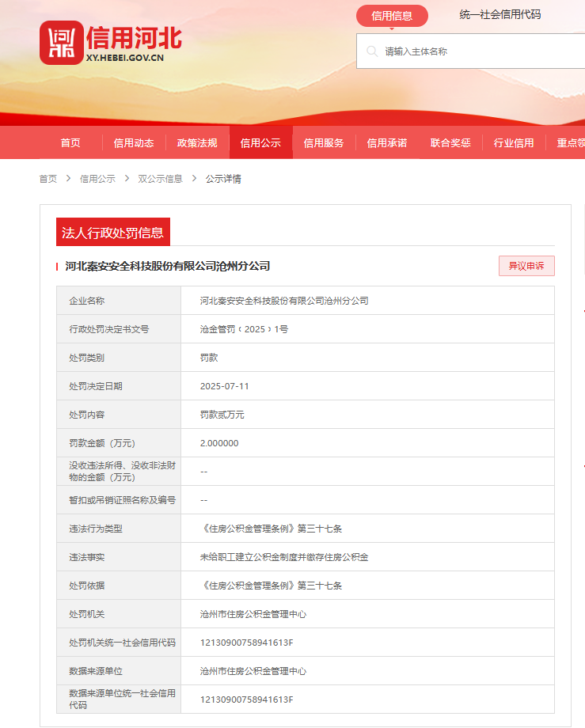The height and width of the screenshot is (728, 585).
Task: Type in the 请输入主体名称 search field
Action: coord(475,51)
